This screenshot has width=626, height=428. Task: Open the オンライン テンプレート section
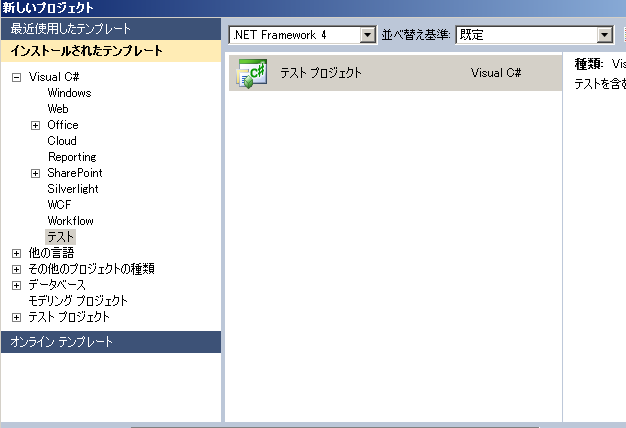pyautogui.click(x=110, y=342)
